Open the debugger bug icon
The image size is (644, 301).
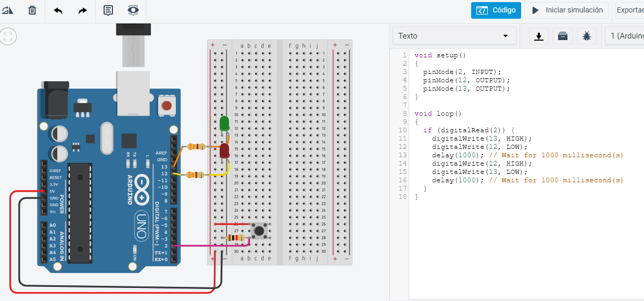tap(587, 36)
